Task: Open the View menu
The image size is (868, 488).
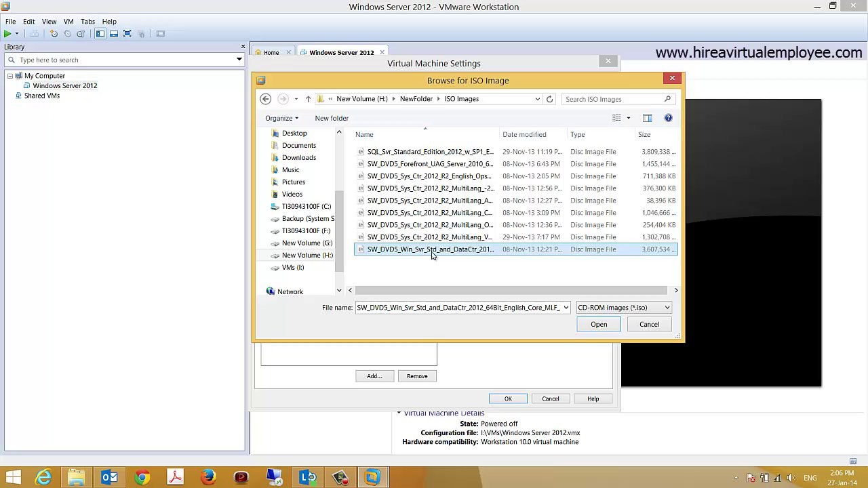Action: point(49,22)
